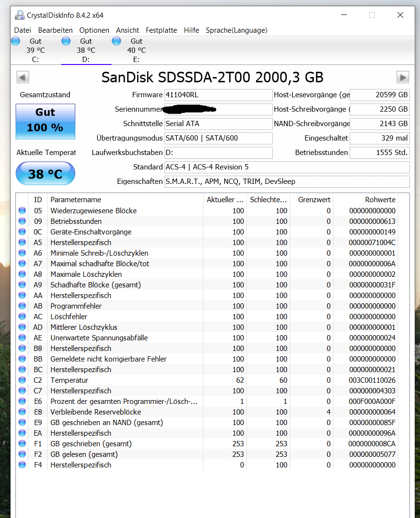
Task: Select the BC Herstellerspezifisch row text
Action: pos(80,369)
